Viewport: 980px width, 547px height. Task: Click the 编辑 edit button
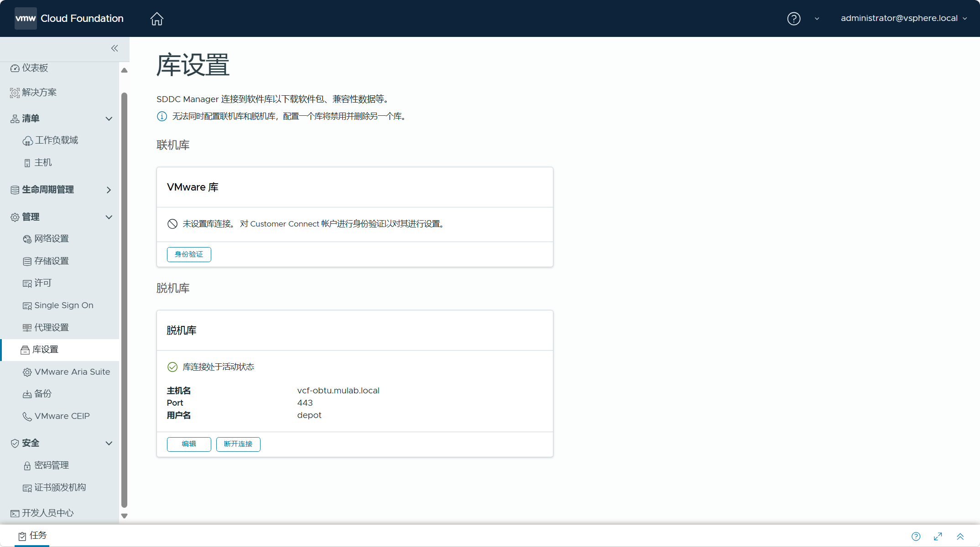coord(189,444)
